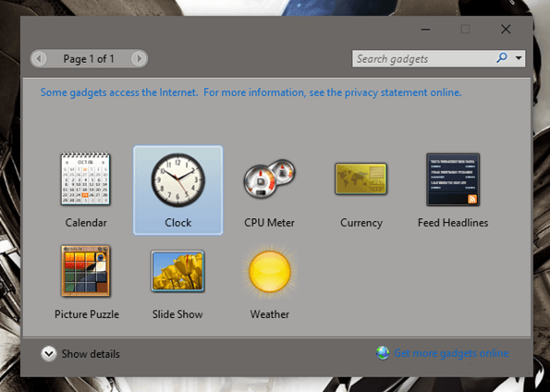Close the gadgets window
The width and height of the screenshot is (550, 392).
click(x=506, y=30)
